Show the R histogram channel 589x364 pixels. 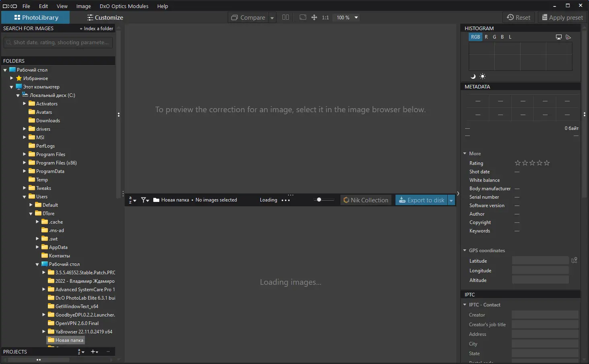pos(486,37)
